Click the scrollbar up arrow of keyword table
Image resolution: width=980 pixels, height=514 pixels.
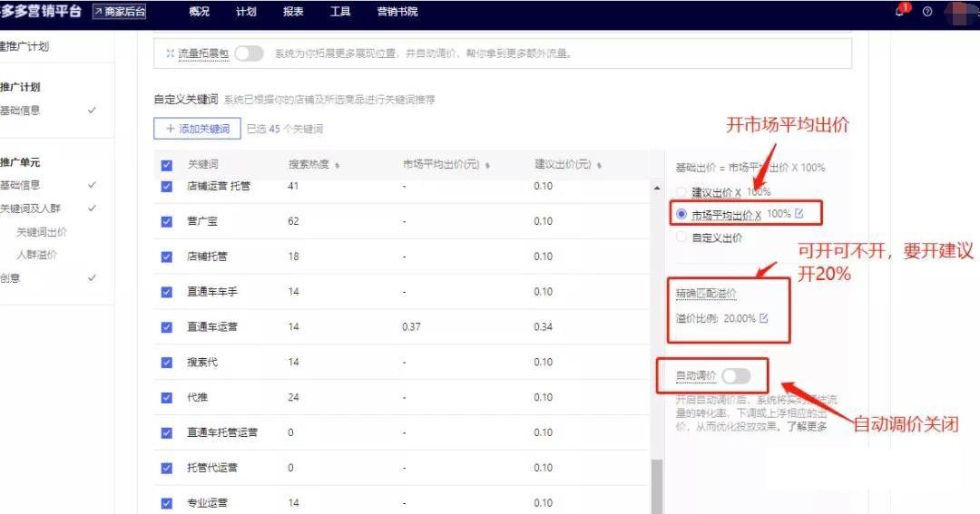coord(656,188)
